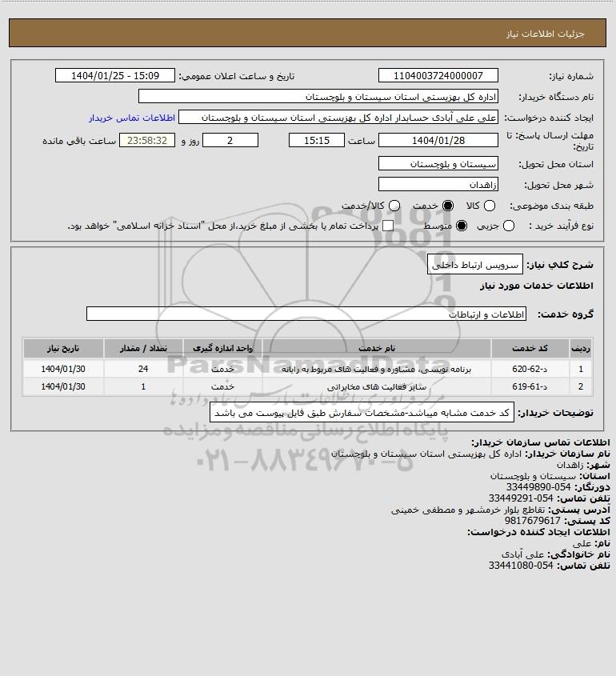Click the general description field سرویس ارتباط داخلی
Screen dimensions: 616x676
click(x=475, y=265)
